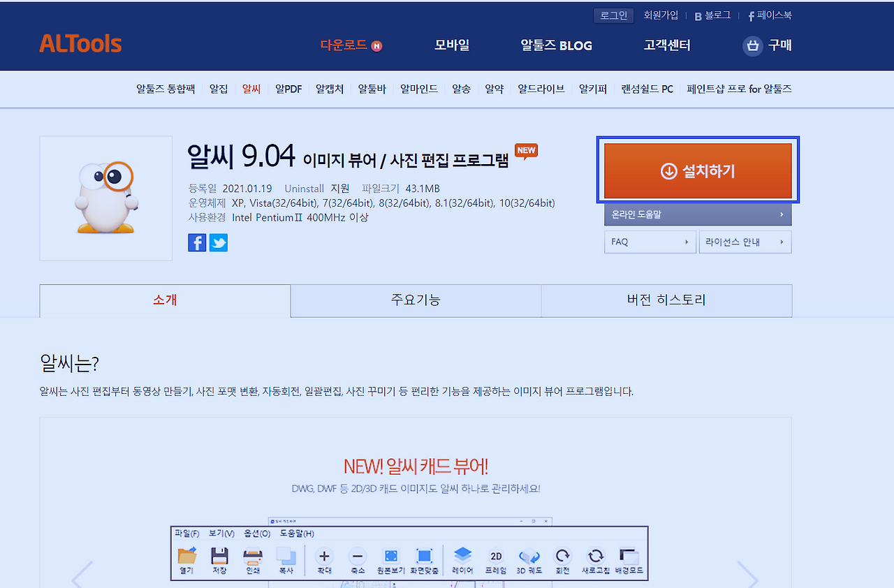
Task: Select 알툴바 in product bar
Action: pos(372,89)
